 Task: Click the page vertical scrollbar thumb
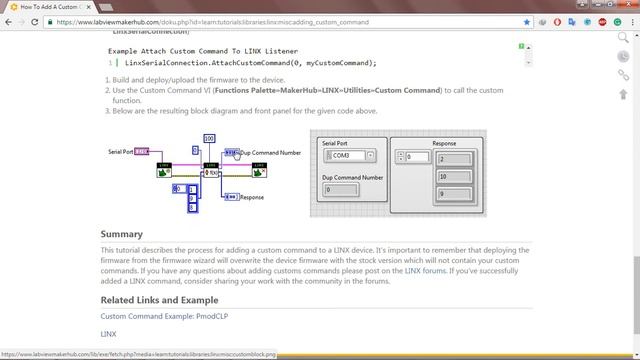636,295
